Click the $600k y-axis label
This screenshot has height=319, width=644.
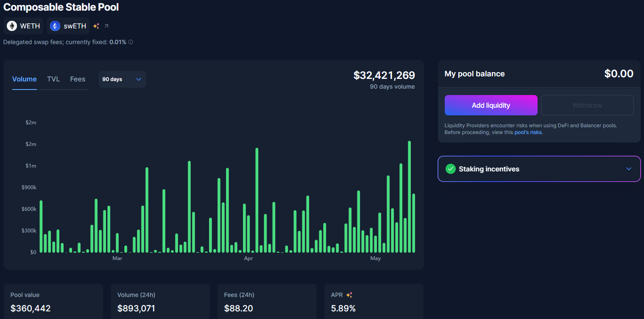pyautogui.click(x=29, y=209)
